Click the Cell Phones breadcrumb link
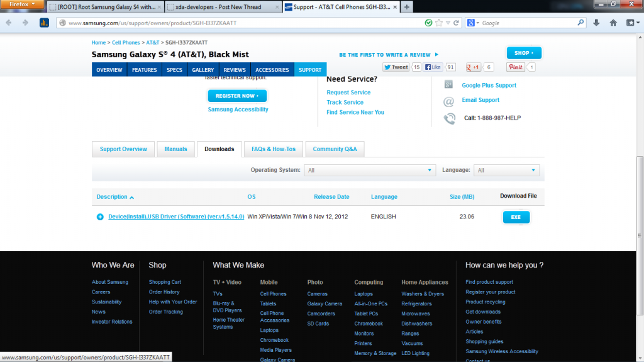644x362 pixels. pyautogui.click(x=126, y=42)
